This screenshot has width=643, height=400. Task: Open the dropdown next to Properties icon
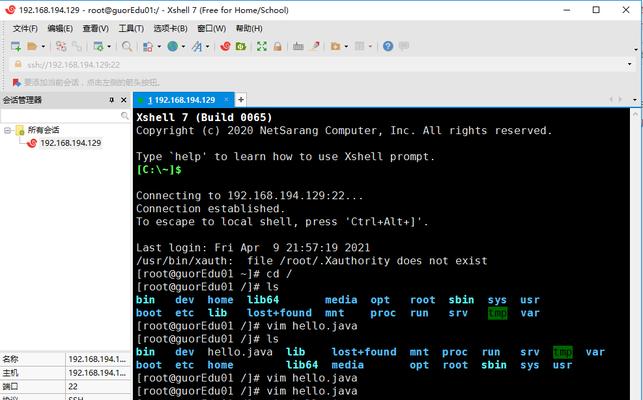pos(109,46)
